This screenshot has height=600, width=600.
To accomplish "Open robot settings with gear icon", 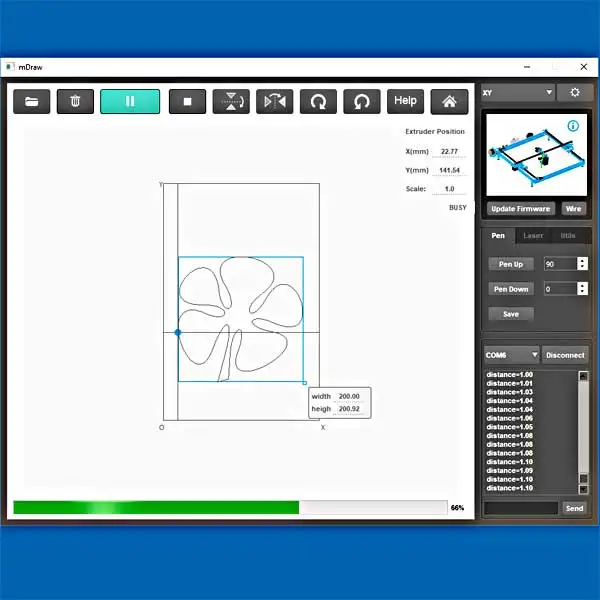I will (574, 93).
